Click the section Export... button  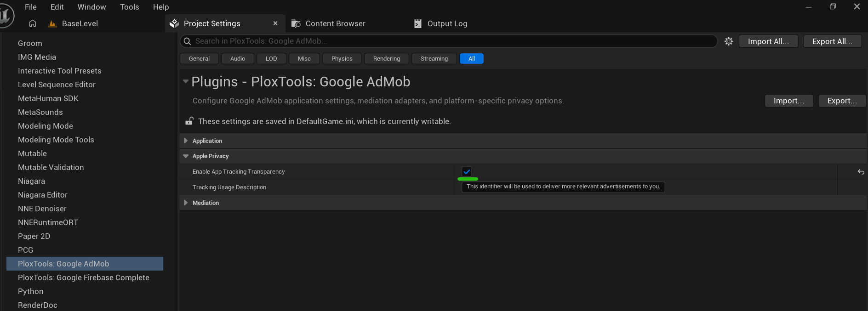[x=842, y=101]
